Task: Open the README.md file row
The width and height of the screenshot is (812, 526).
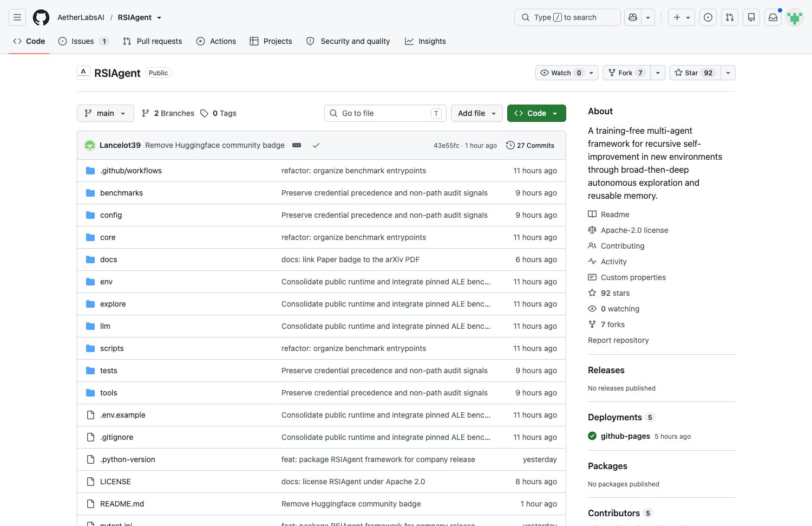Action: pos(322,504)
